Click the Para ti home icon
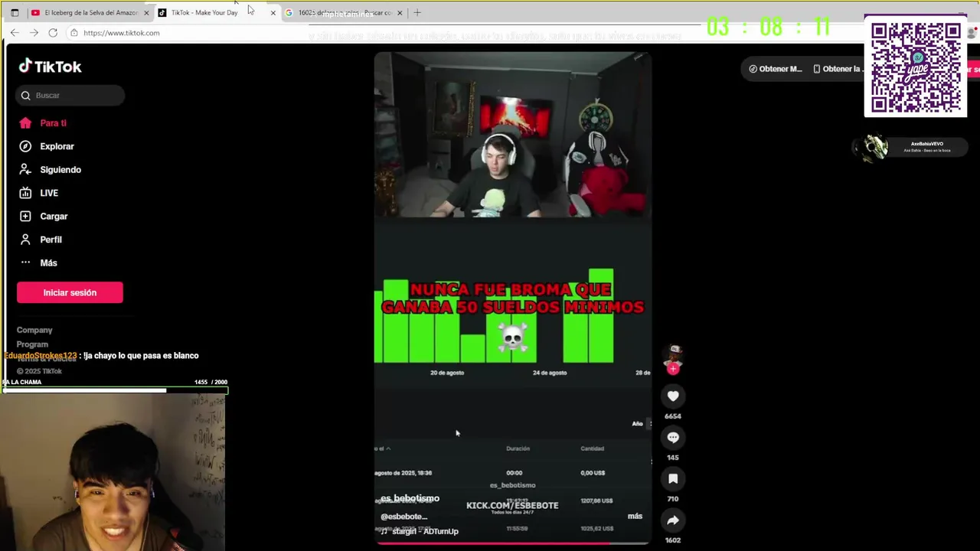This screenshot has height=551, width=980. 25,123
